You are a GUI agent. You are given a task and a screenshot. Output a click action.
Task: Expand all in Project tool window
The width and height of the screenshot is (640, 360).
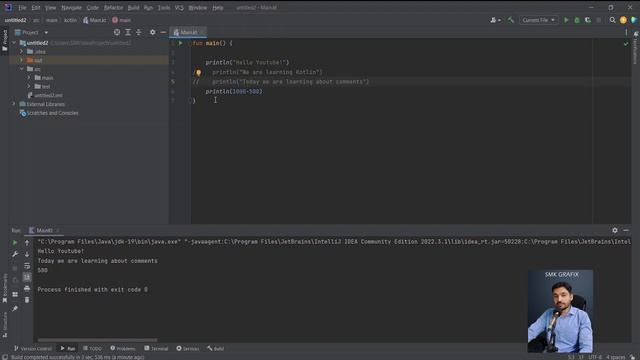coord(128,32)
